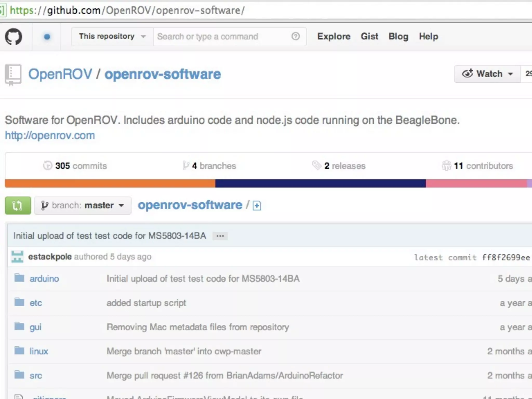
Task: Focus the Search or type a command field
Action: (x=221, y=37)
